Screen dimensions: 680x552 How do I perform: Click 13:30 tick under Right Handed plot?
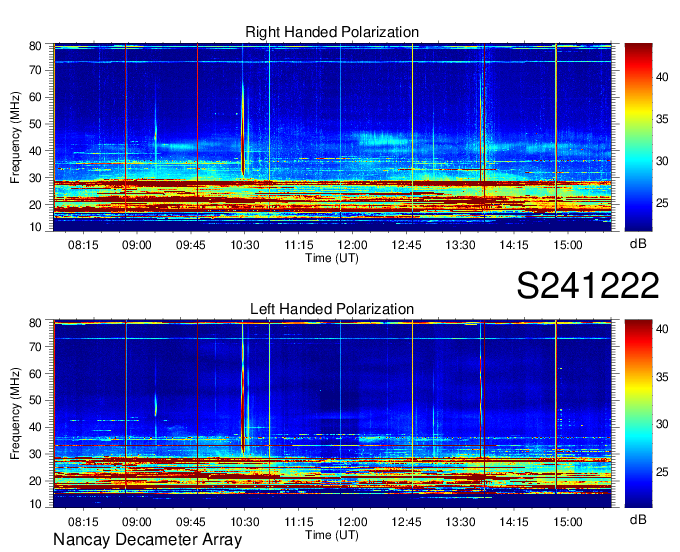coord(460,245)
